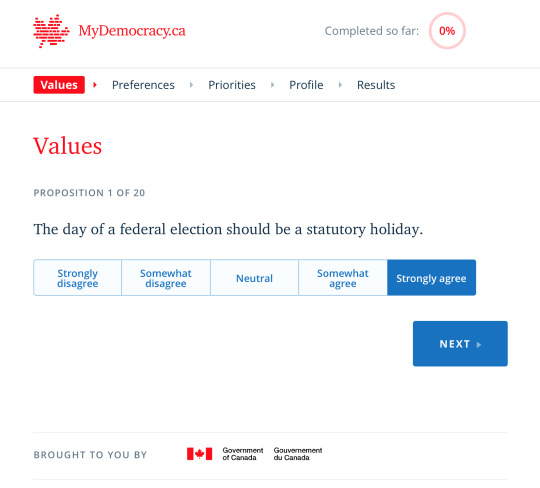Viewport: 540px width, 488px height.
Task: Open the Values tab
Action: (x=59, y=85)
